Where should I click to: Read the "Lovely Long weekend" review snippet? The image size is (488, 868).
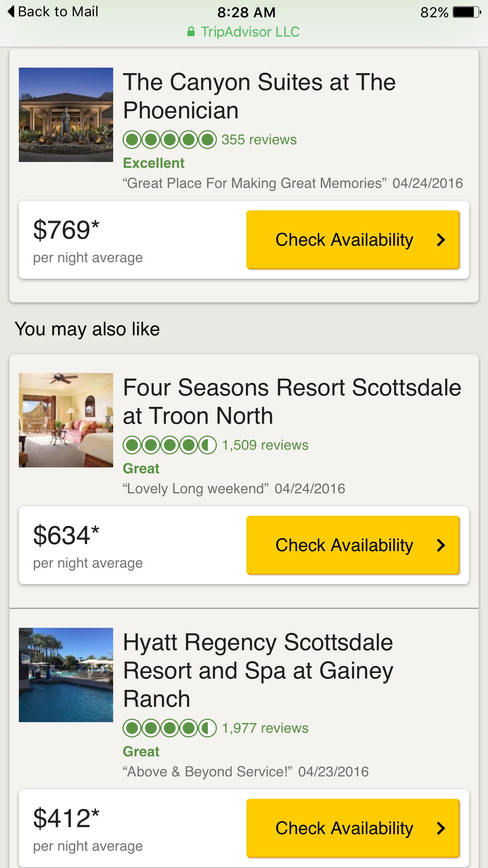(x=196, y=489)
